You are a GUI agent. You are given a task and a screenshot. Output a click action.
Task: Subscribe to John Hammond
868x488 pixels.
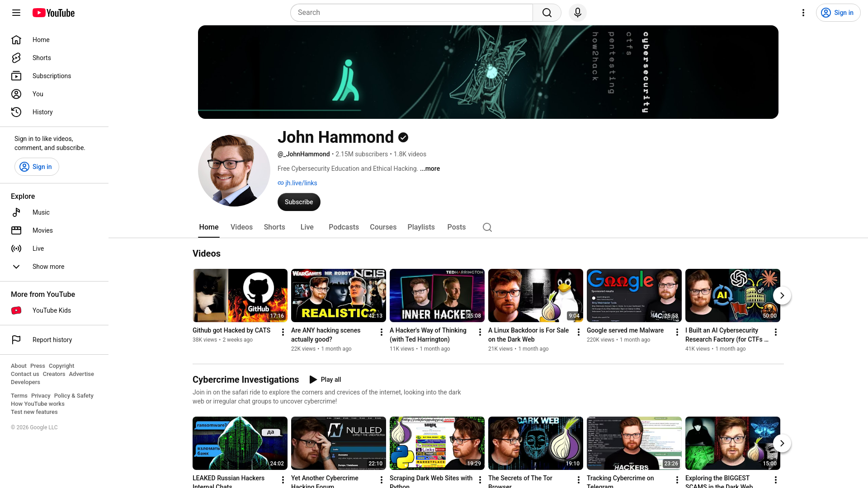(x=299, y=202)
